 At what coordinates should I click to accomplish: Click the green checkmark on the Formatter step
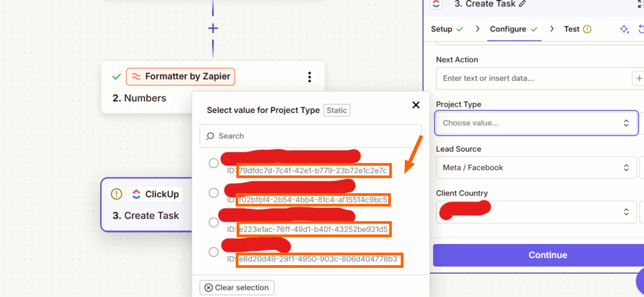(x=116, y=77)
